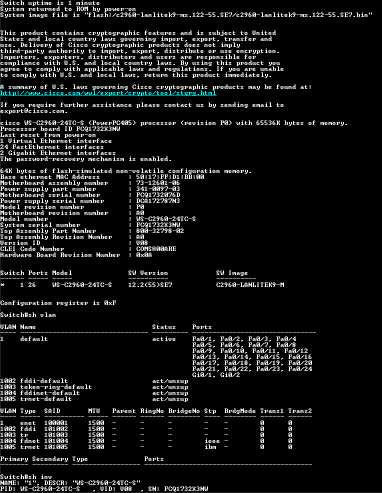Select the value 73-12601-06
The width and height of the screenshot is (382, 493).
[x=158, y=183]
